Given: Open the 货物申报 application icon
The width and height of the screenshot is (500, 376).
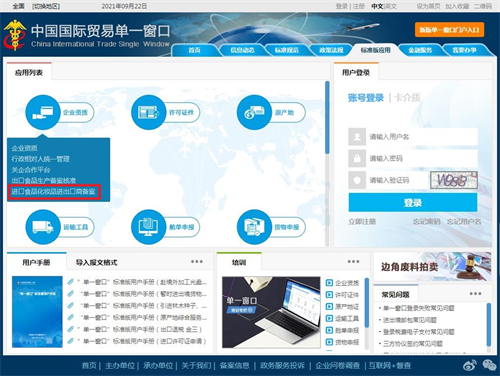Looking at the screenshot, I should [x=254, y=227].
